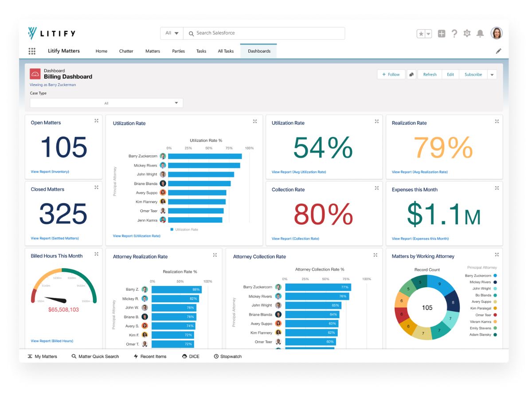Open the Help question mark icon
This screenshot has width=532, height=399.
[454, 33]
